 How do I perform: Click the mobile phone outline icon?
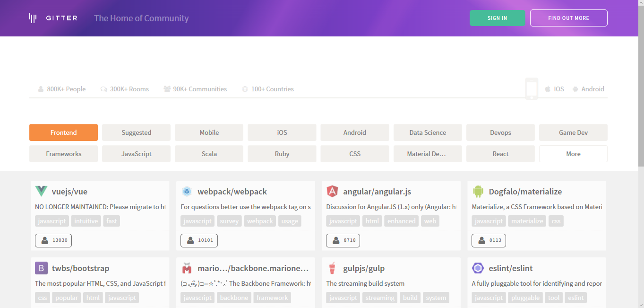[x=532, y=88]
